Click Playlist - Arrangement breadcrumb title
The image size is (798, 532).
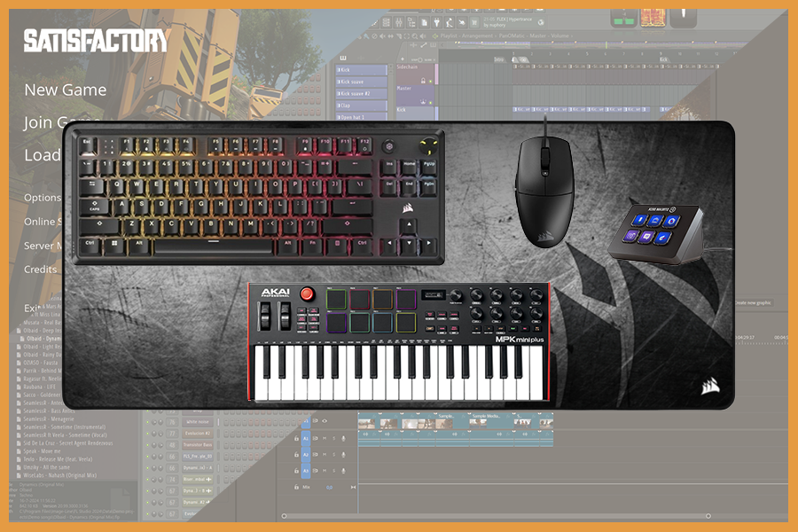point(468,36)
